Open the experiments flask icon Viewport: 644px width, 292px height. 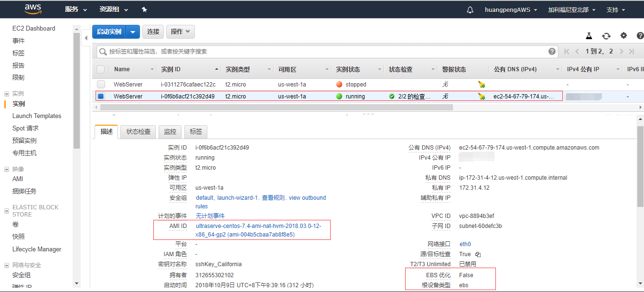tap(589, 36)
